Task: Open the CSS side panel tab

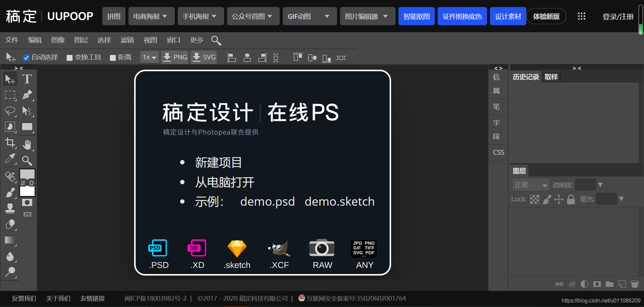Action: 498,152
